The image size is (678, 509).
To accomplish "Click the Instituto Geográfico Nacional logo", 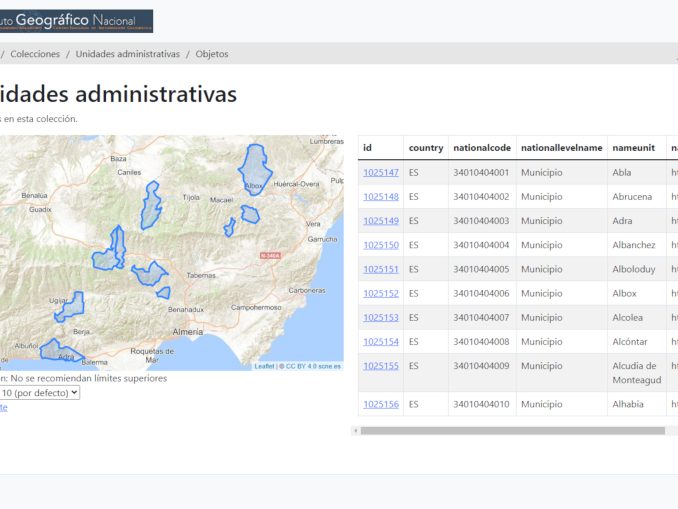I will pyautogui.click(x=76, y=21).
